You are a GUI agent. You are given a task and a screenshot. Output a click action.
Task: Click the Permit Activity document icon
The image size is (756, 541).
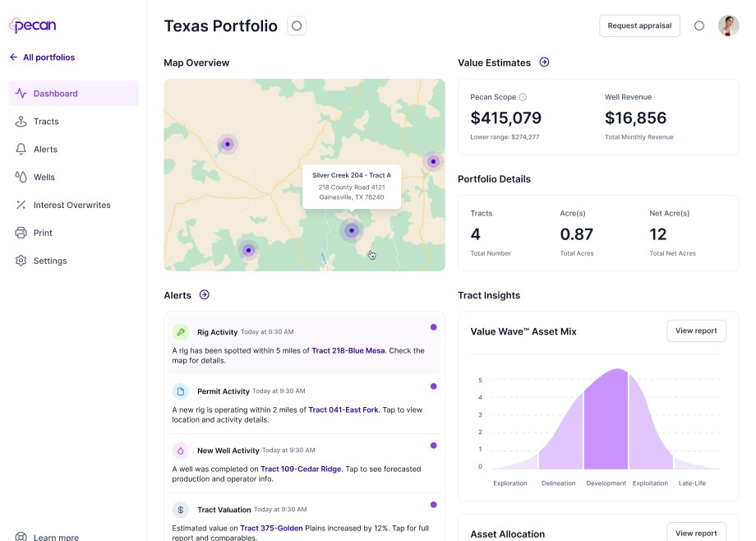tap(180, 391)
